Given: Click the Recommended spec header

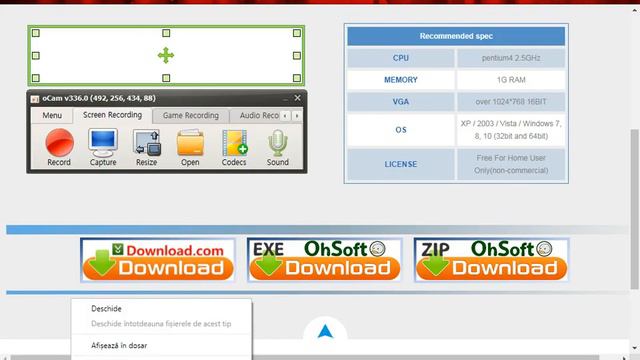Looking at the screenshot, I should coord(456,36).
